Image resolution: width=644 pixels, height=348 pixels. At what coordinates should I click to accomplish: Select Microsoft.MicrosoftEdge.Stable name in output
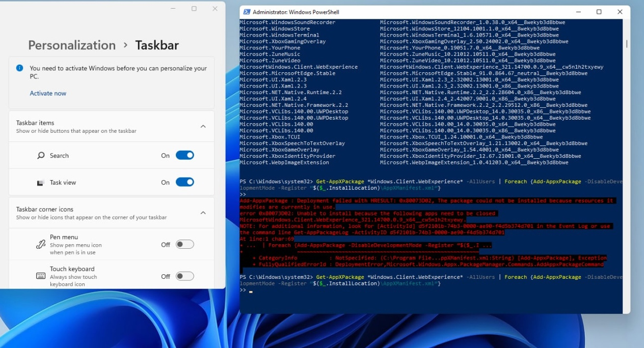[287, 73]
